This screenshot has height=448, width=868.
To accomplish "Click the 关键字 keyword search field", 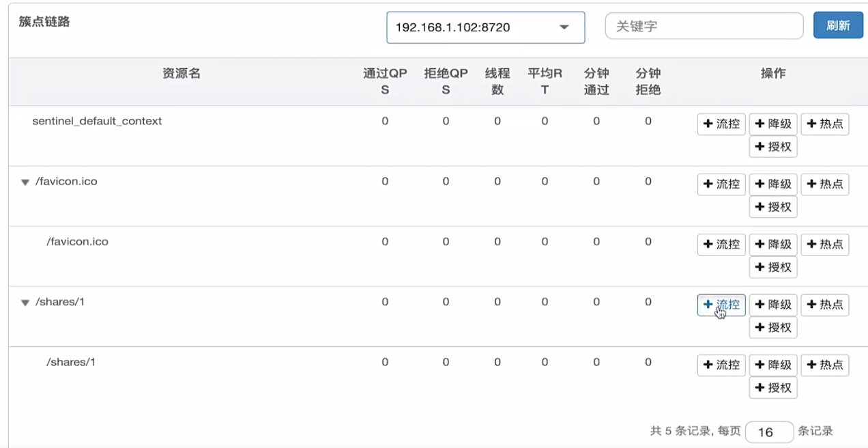I will coord(704,27).
